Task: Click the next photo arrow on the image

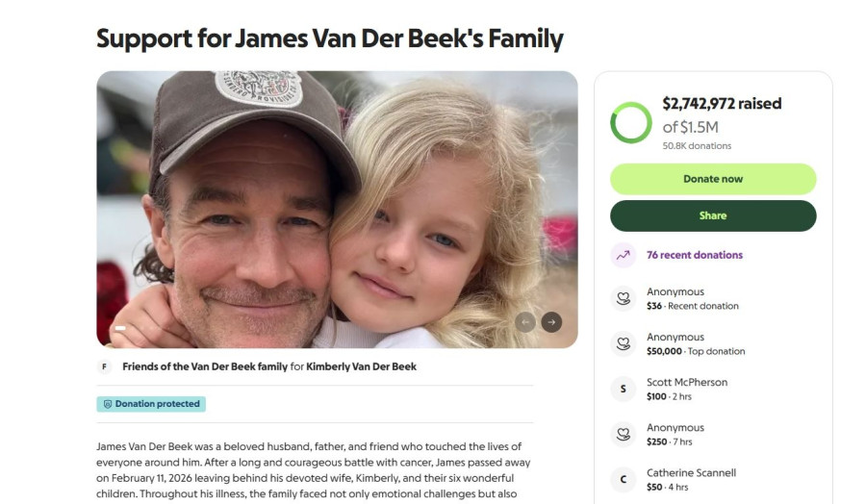Action: [551, 322]
